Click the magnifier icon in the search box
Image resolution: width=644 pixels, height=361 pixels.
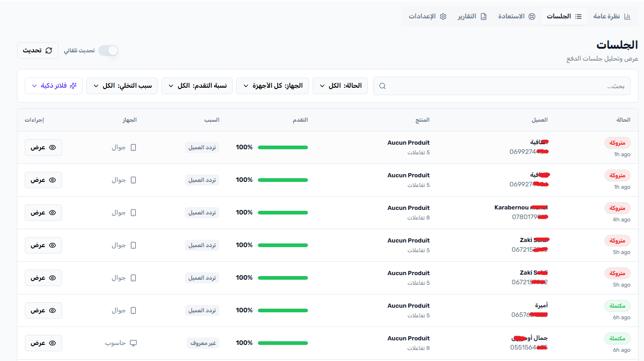(x=382, y=86)
